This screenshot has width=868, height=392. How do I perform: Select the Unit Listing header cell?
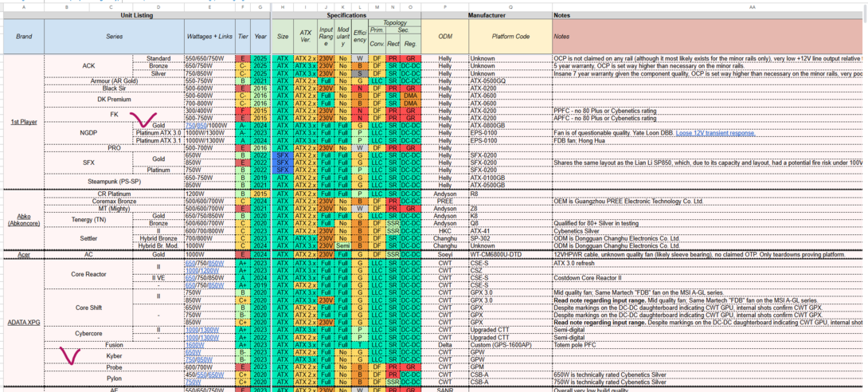(136, 15)
